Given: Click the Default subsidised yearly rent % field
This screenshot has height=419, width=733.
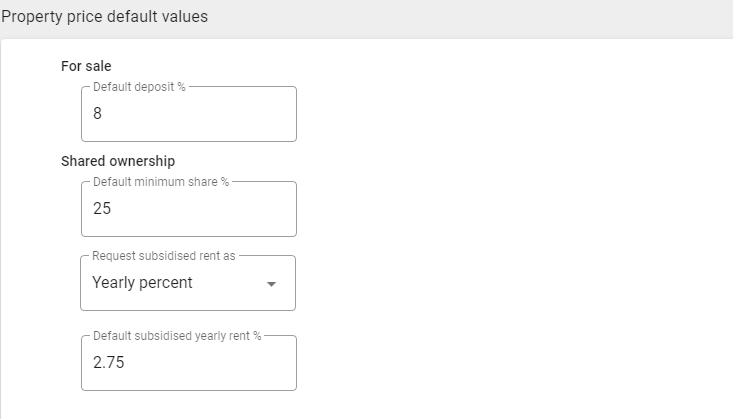Looking at the screenshot, I should (189, 362).
